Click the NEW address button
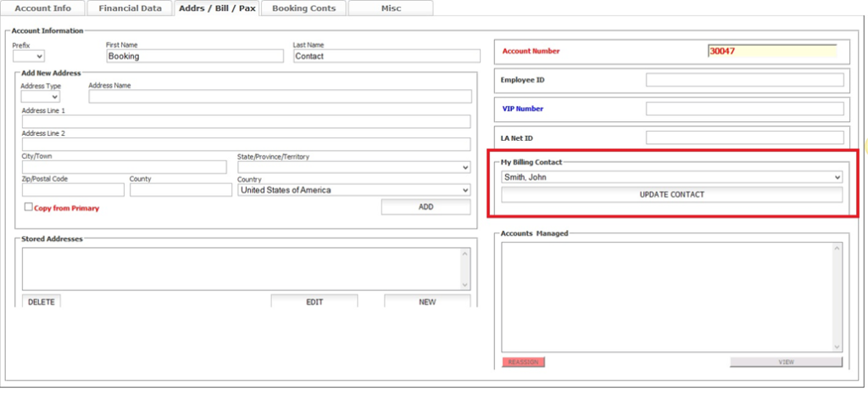 tap(427, 302)
